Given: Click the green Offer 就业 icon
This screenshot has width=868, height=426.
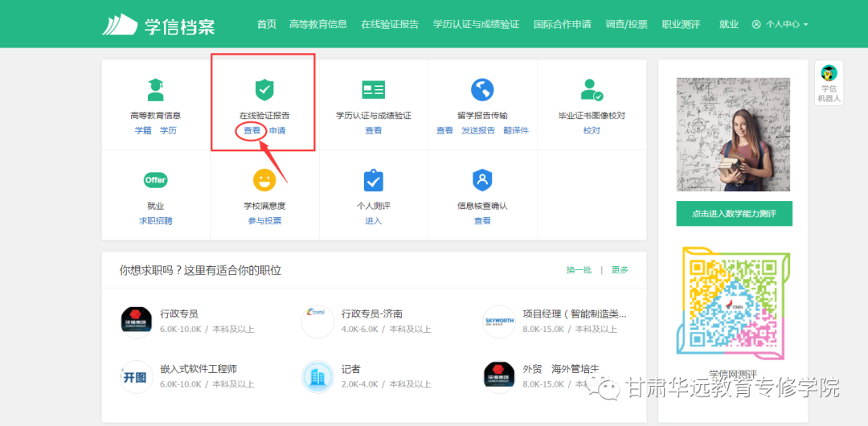Looking at the screenshot, I should (x=155, y=180).
